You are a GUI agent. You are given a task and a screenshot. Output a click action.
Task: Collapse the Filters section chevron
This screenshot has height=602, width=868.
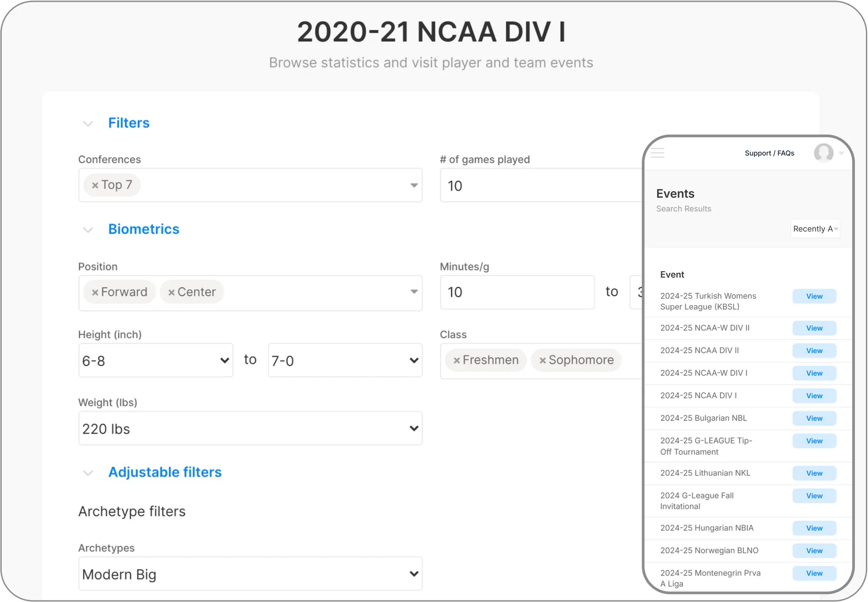coord(88,124)
